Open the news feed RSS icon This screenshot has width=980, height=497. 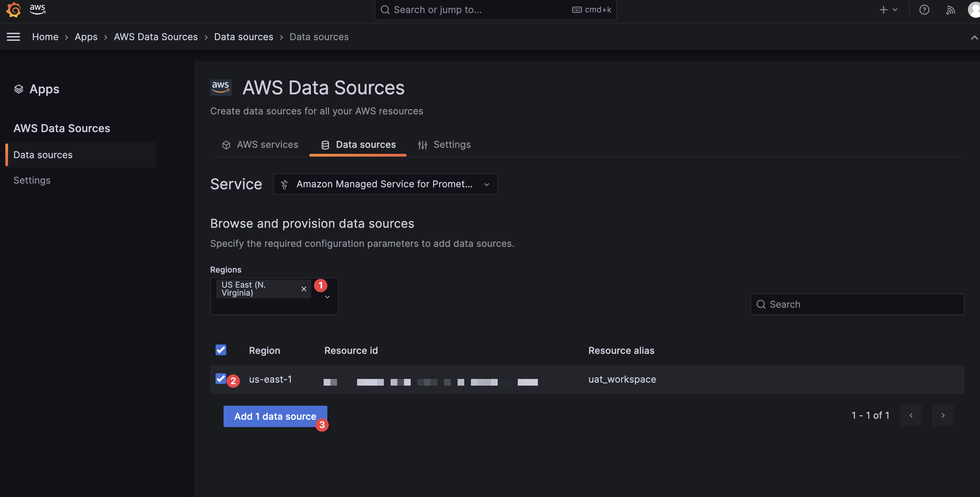pos(950,10)
